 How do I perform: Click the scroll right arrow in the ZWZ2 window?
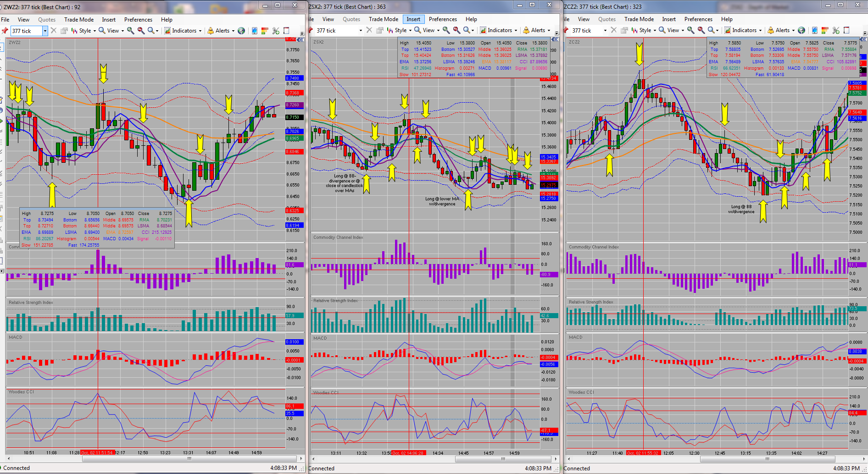pos(301,458)
